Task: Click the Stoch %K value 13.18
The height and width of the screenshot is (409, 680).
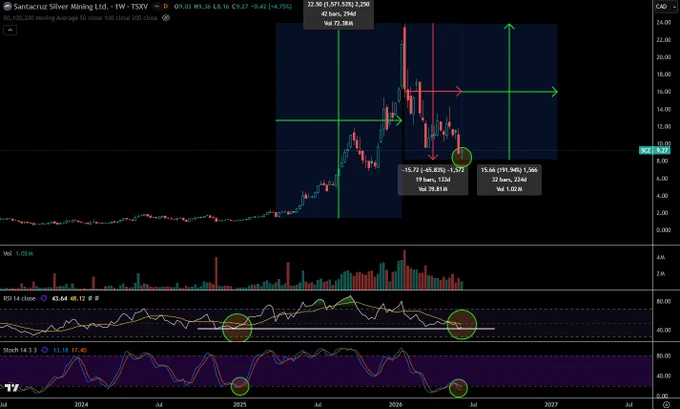Action: (61, 350)
